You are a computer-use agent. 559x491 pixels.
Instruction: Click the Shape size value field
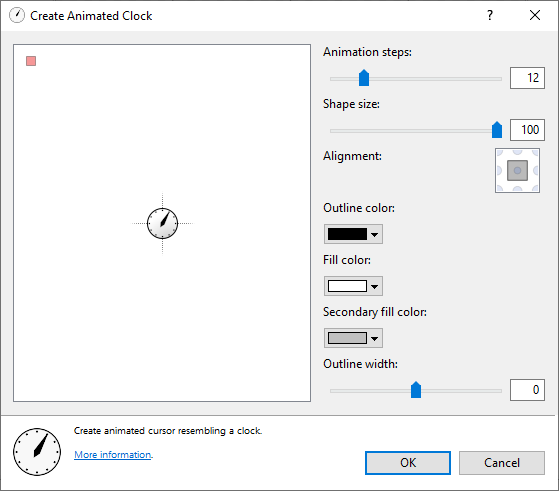(527, 130)
